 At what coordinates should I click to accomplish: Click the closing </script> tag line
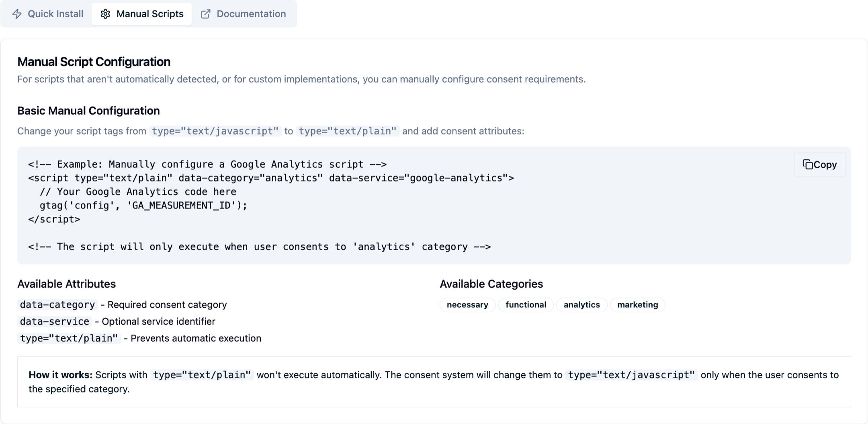tap(54, 219)
